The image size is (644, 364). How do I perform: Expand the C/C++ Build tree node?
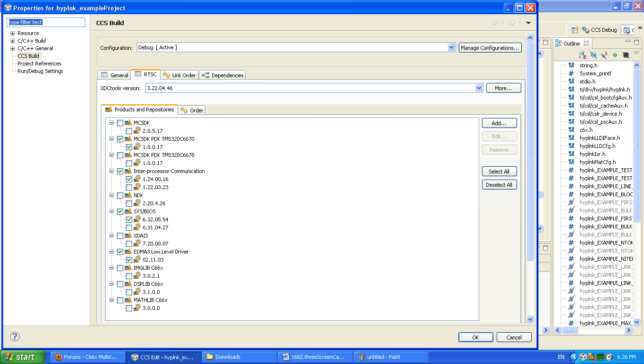(13, 41)
